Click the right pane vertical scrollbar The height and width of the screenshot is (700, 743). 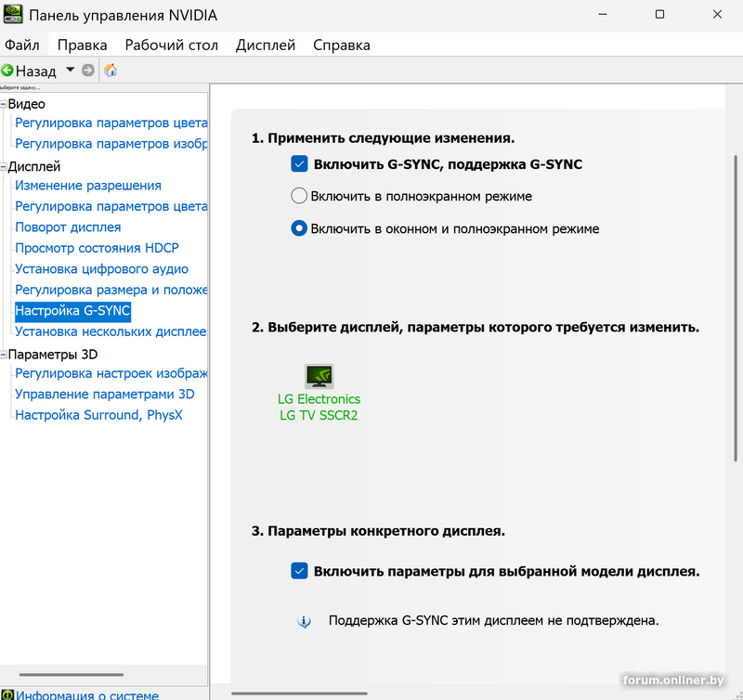coord(736,308)
